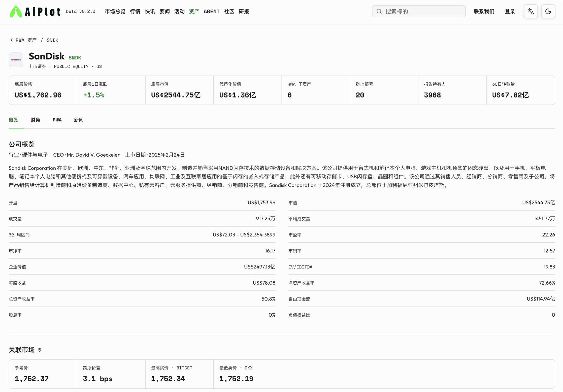The height and width of the screenshot is (392, 563).
Task: Click 底层价格 value US$1,762.96
Action: click(38, 95)
